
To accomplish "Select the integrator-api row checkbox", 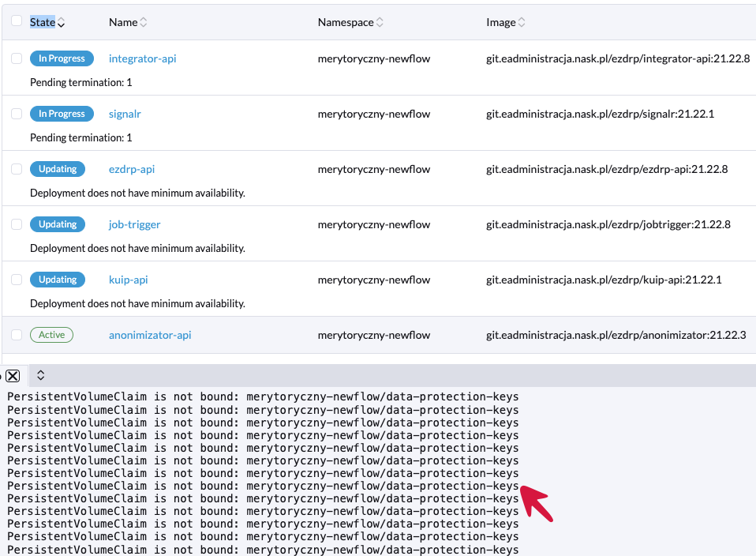I will pos(17,58).
